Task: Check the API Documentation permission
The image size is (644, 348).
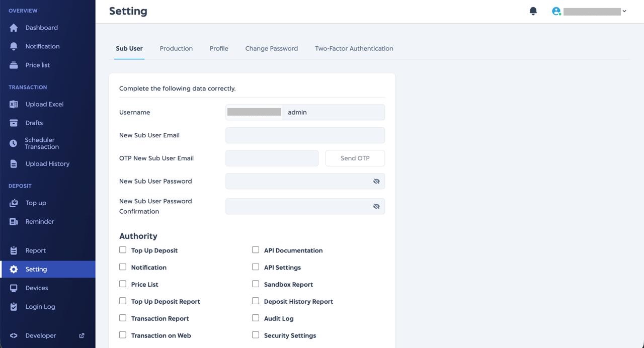Action: (x=255, y=249)
